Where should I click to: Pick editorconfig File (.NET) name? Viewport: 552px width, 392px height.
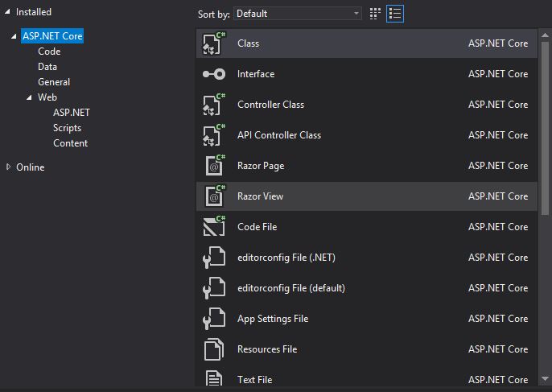[x=286, y=258]
